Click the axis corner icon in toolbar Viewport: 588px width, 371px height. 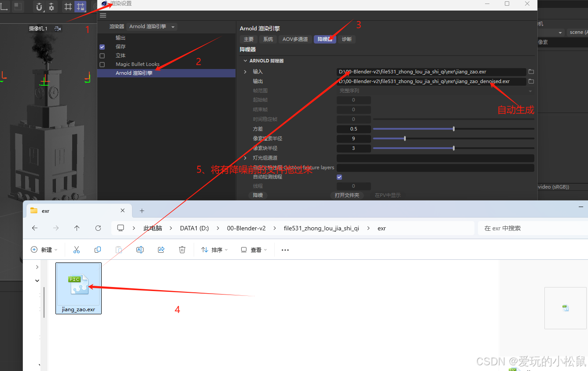click(x=4, y=7)
